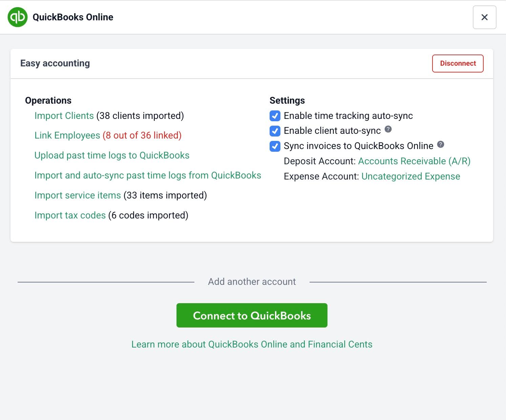Image resolution: width=506 pixels, height=420 pixels.
Task: Open Learn more about QuickBooks Online link
Action: point(252,344)
